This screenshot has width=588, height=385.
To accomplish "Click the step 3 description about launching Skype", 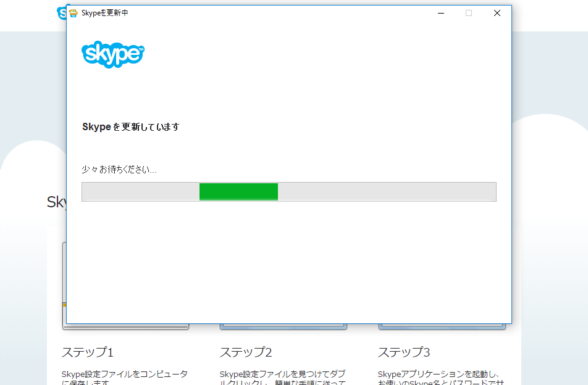I will (x=441, y=378).
